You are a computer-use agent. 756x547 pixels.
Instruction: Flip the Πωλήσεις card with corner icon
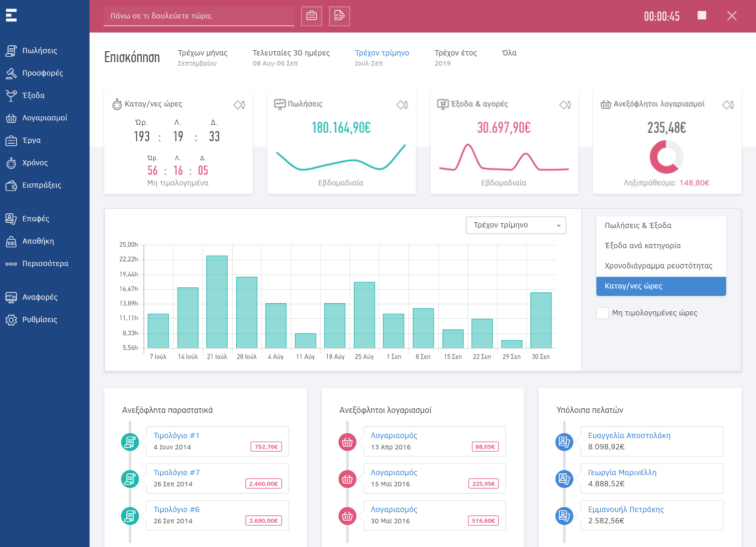pos(402,104)
